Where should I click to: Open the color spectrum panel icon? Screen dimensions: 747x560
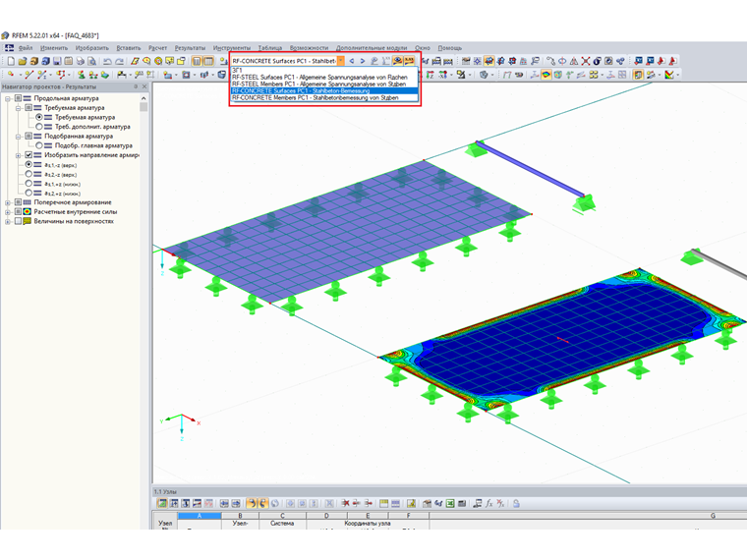669,75
